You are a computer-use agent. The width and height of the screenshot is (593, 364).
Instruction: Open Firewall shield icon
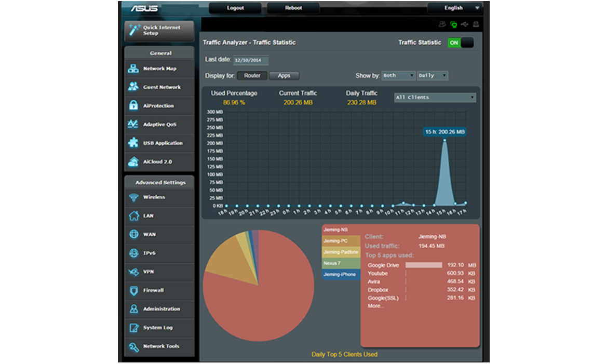[x=133, y=290]
